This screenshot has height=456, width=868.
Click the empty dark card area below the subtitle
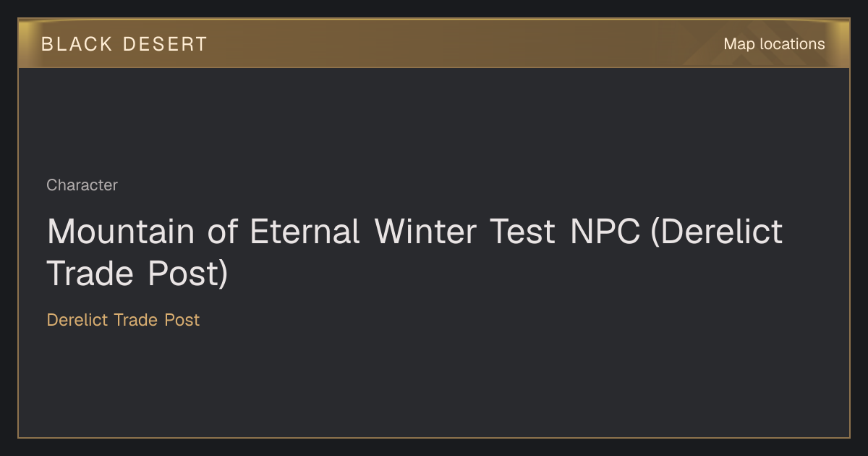(x=434, y=384)
